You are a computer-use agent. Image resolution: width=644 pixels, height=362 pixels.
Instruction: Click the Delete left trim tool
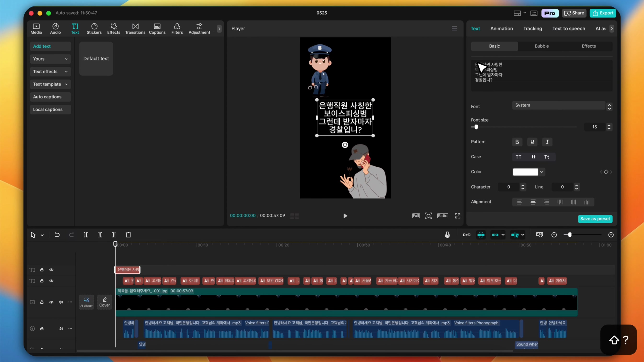[100, 235]
